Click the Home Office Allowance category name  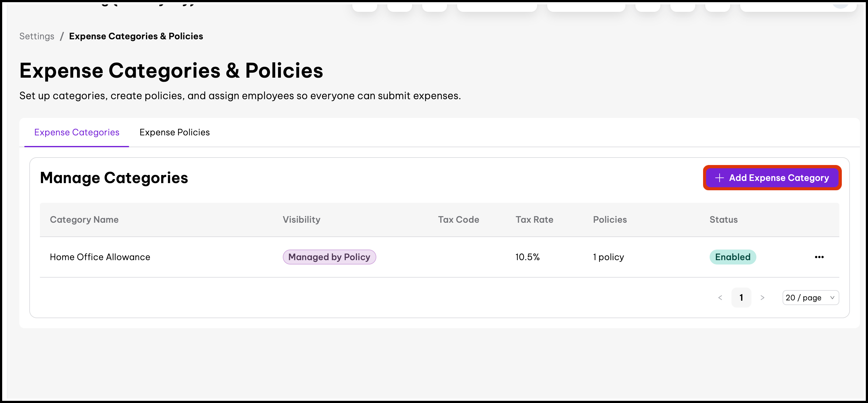100,257
